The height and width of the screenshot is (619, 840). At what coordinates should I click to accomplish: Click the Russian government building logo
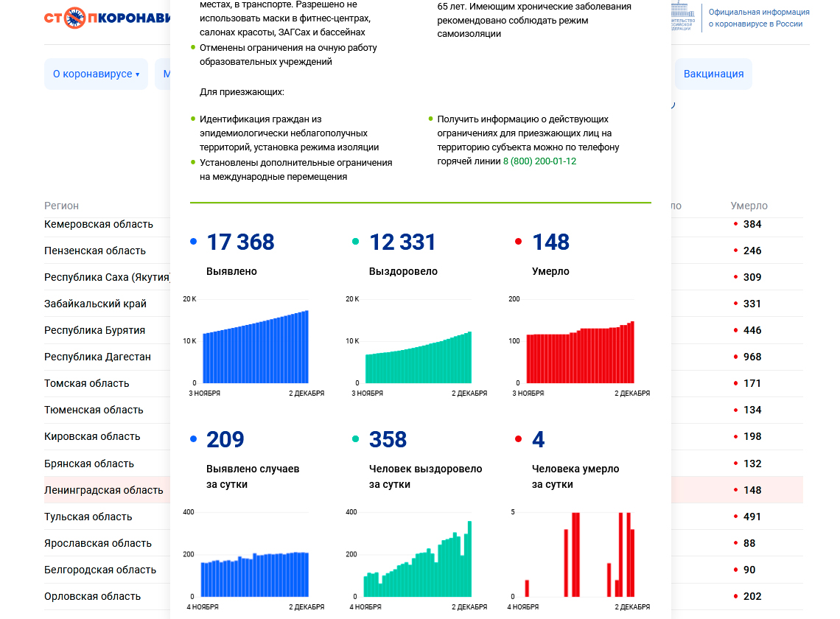click(x=683, y=18)
